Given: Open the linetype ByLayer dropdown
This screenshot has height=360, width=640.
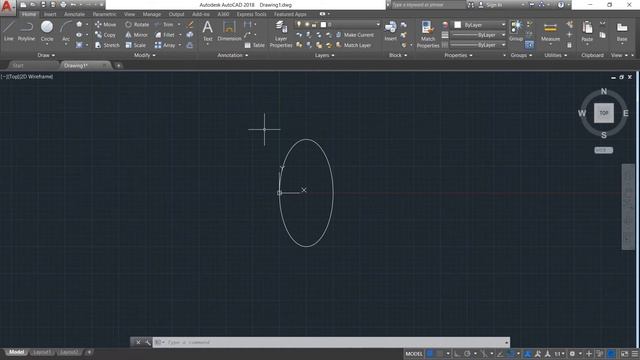Looking at the screenshot, I should coord(478,45).
